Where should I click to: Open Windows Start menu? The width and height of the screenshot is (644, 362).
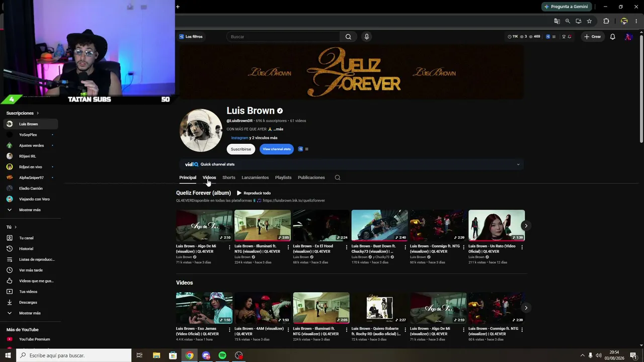(8, 355)
